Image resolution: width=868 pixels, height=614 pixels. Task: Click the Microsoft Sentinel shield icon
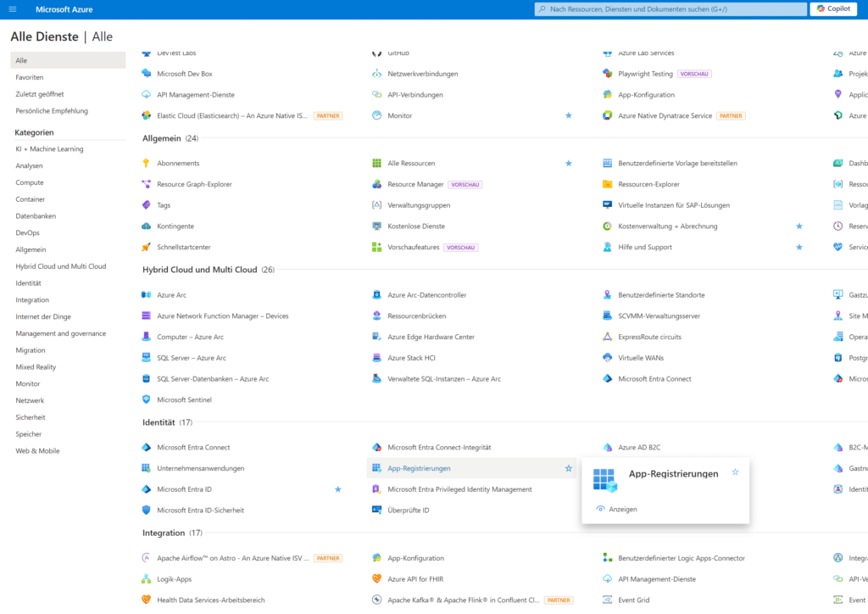146,399
